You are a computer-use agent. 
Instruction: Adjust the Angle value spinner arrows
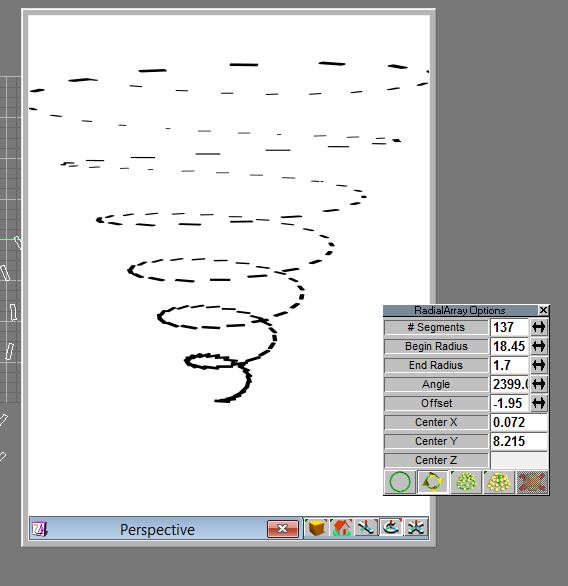coord(538,384)
